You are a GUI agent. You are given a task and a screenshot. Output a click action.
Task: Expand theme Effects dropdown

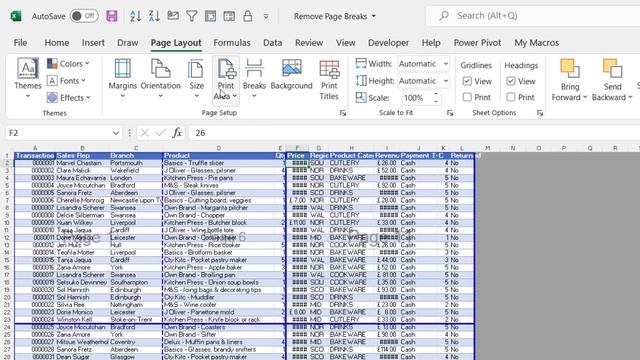point(69,98)
